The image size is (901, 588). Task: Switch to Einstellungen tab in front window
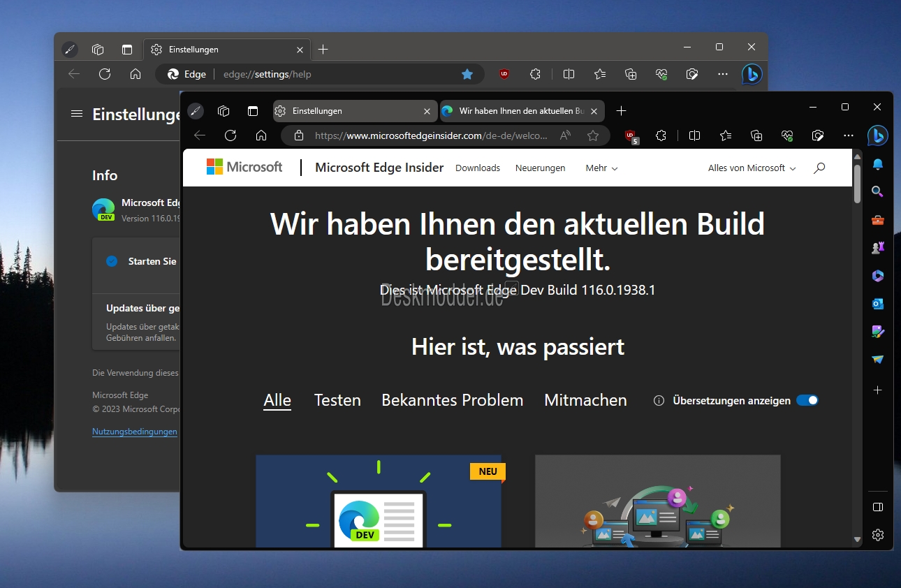pyautogui.click(x=355, y=111)
